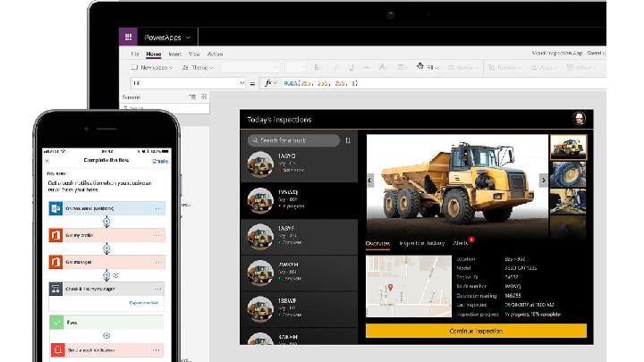Screen dimensions: 644x362
Task: Show next truck photo with right arrow
Action: coord(542,180)
